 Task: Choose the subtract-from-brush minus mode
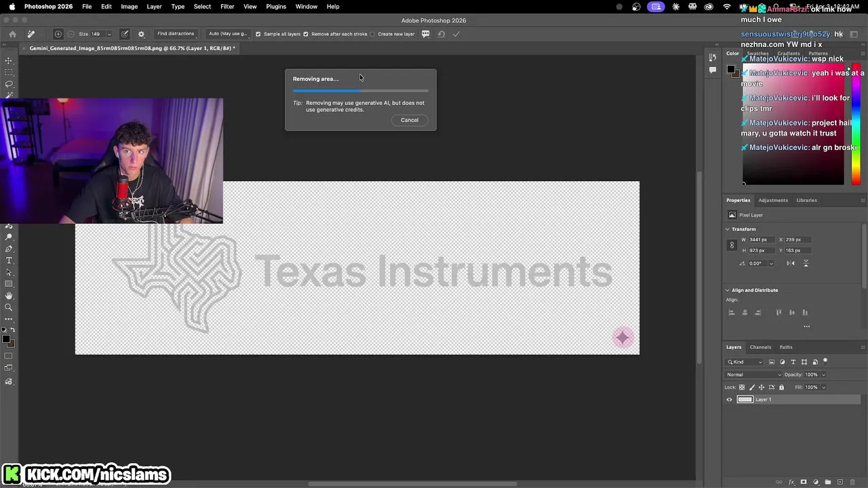point(71,34)
